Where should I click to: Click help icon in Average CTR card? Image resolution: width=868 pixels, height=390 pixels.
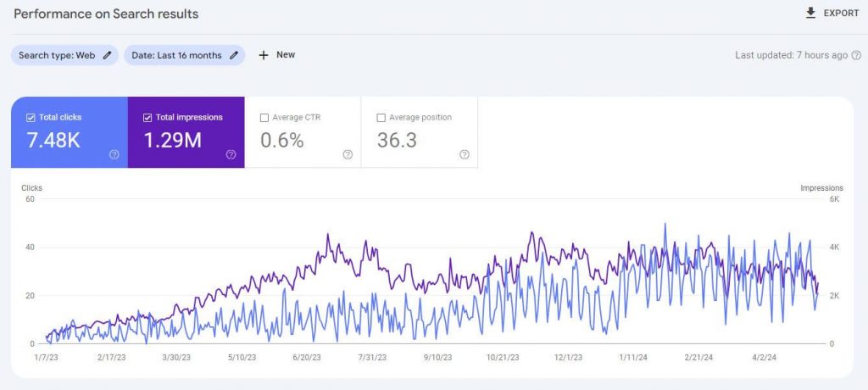point(348,154)
